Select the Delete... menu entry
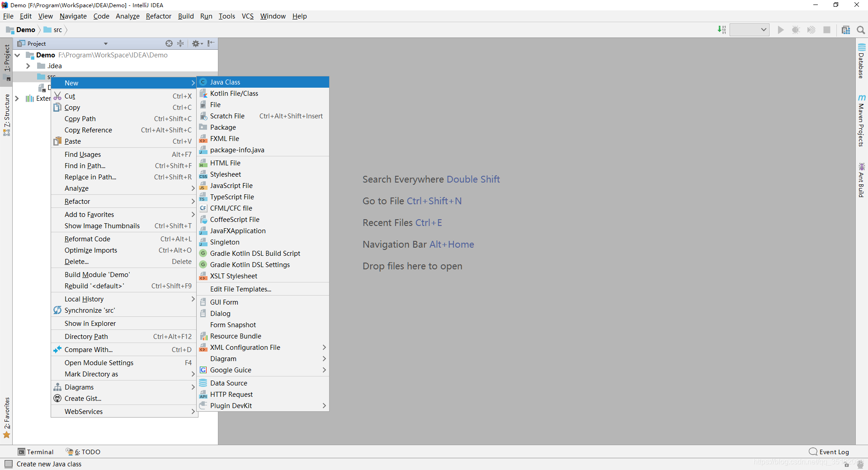The image size is (868, 470). [124, 262]
